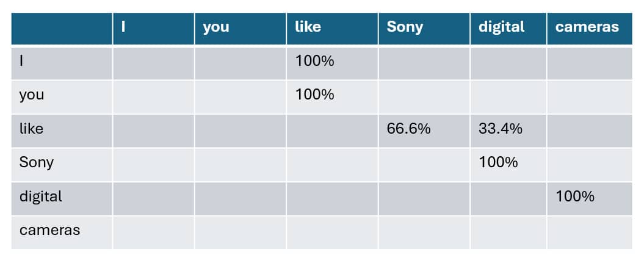Image resolution: width=644 pixels, height=260 pixels.
Task: Select the 'cameras' column header
Action: [x=590, y=29]
